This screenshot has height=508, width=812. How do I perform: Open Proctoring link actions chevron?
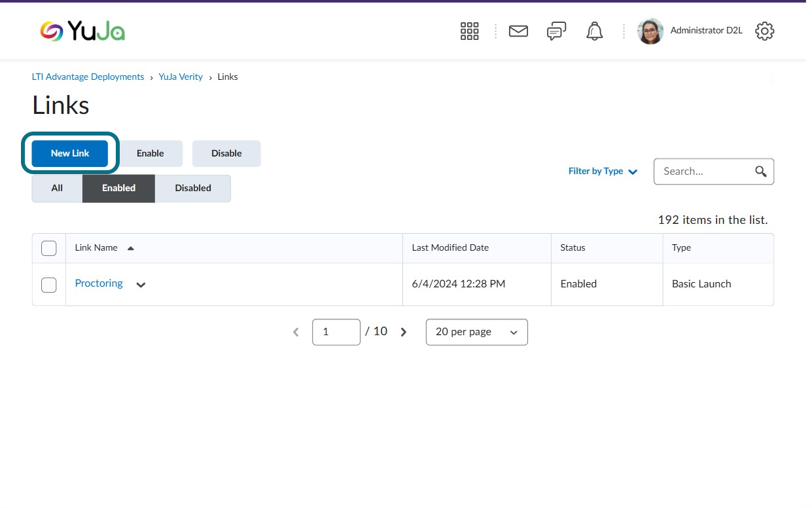140,285
